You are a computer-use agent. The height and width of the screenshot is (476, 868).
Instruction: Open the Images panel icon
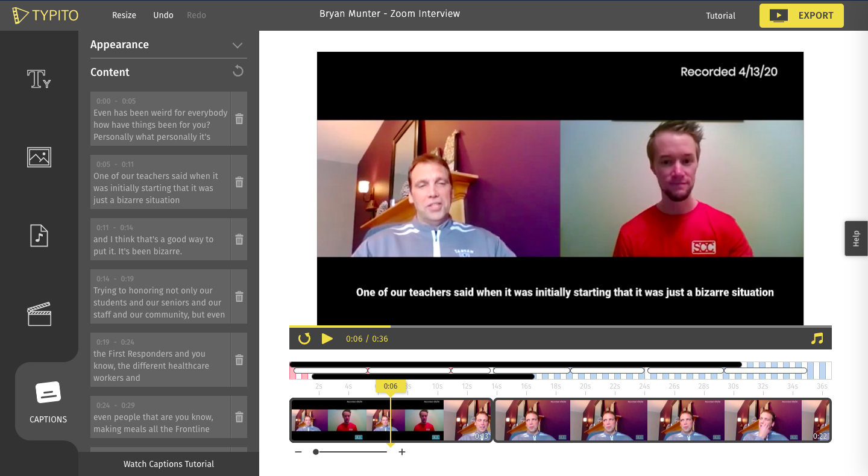click(39, 157)
